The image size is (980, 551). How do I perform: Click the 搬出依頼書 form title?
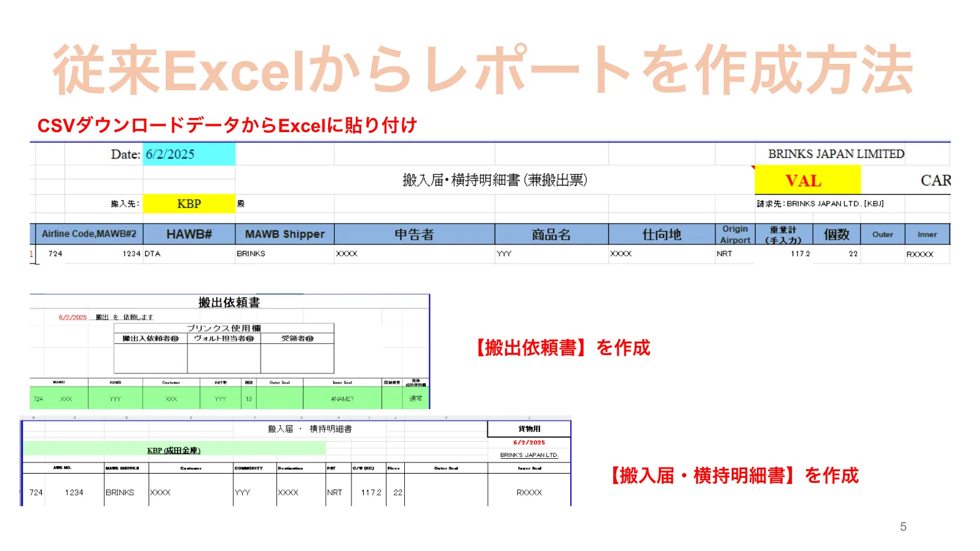click(229, 302)
